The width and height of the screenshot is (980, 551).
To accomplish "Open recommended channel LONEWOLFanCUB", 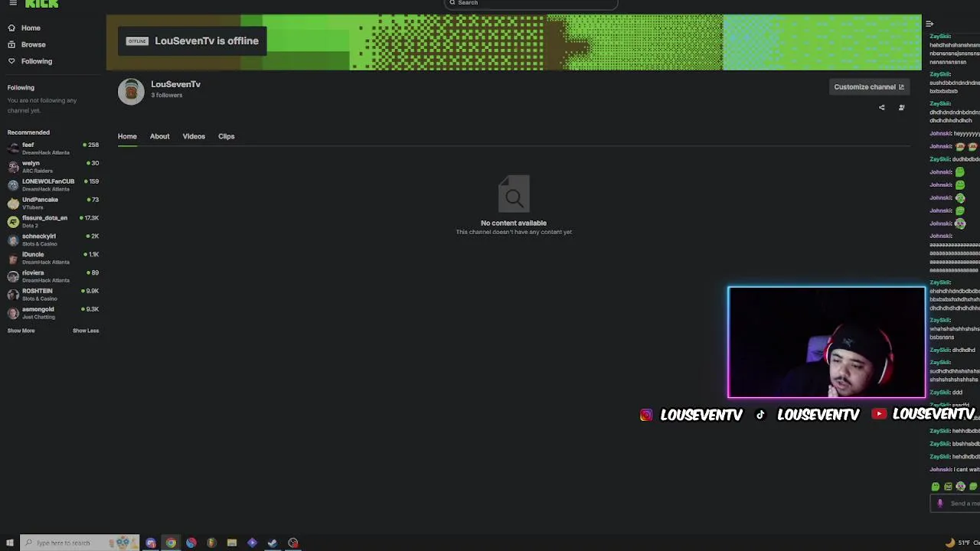I will coord(53,185).
